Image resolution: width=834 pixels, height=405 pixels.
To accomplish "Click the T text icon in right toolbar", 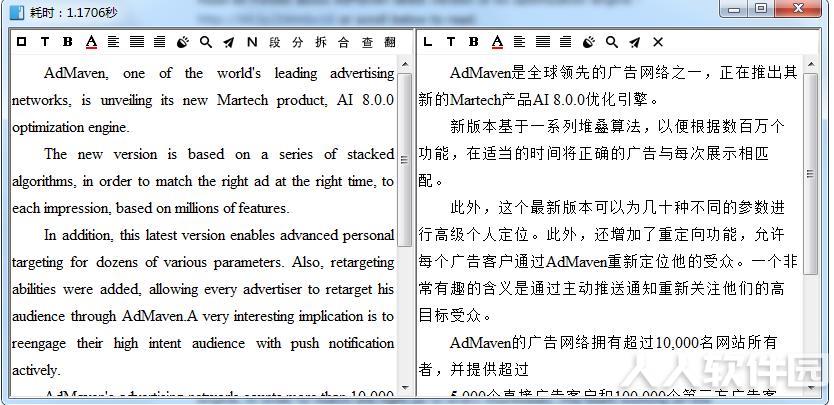I will point(451,42).
